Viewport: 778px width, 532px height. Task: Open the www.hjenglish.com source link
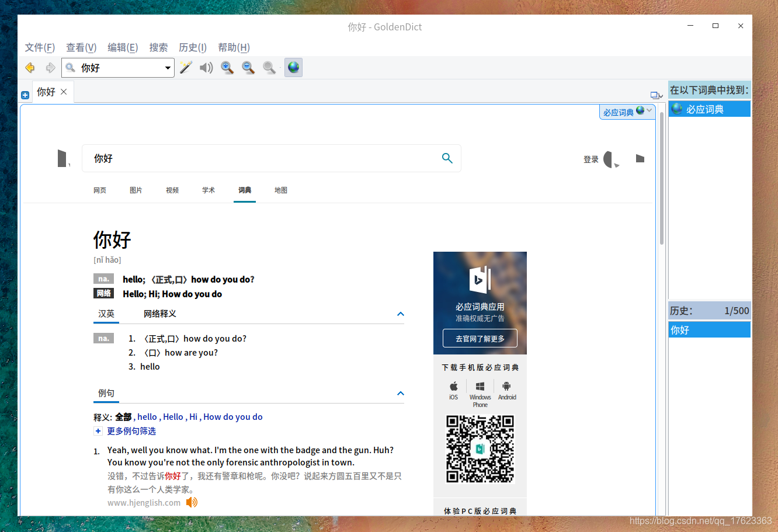(144, 503)
